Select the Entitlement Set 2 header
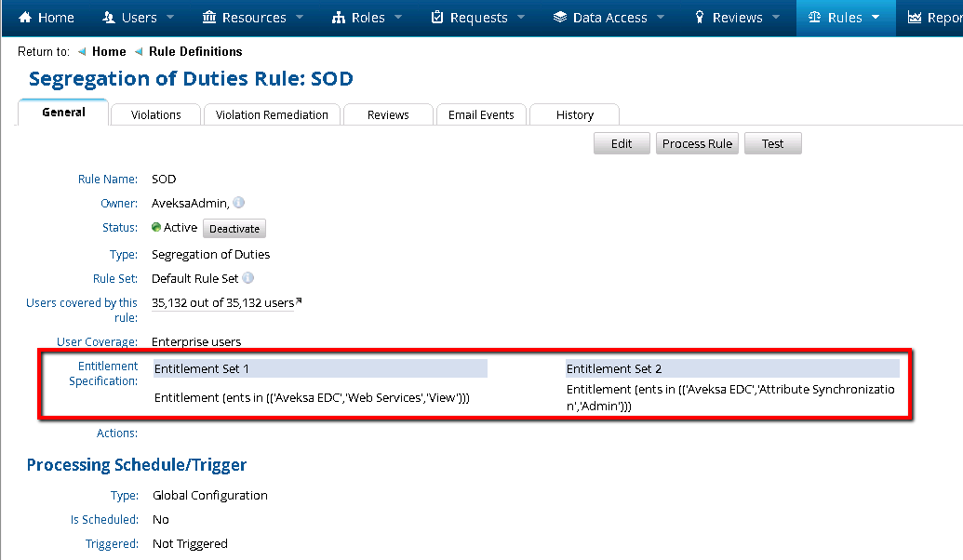This screenshot has height=560, width=963. [x=614, y=369]
